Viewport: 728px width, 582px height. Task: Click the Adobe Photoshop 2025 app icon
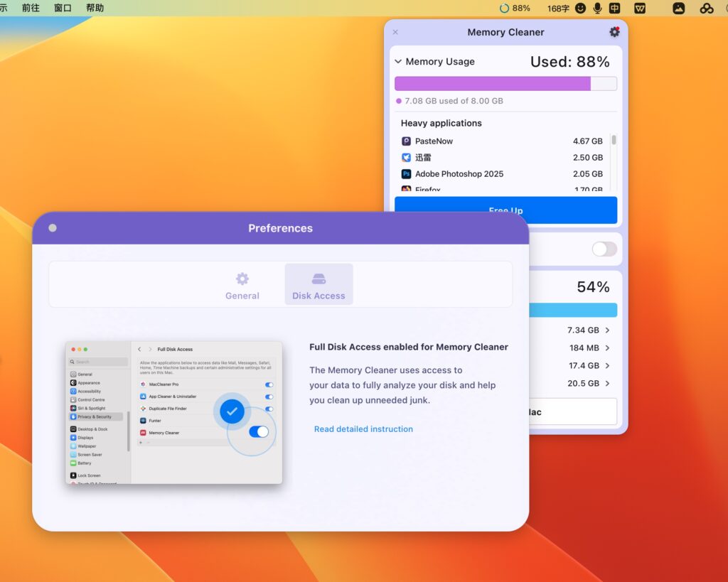pyautogui.click(x=406, y=173)
